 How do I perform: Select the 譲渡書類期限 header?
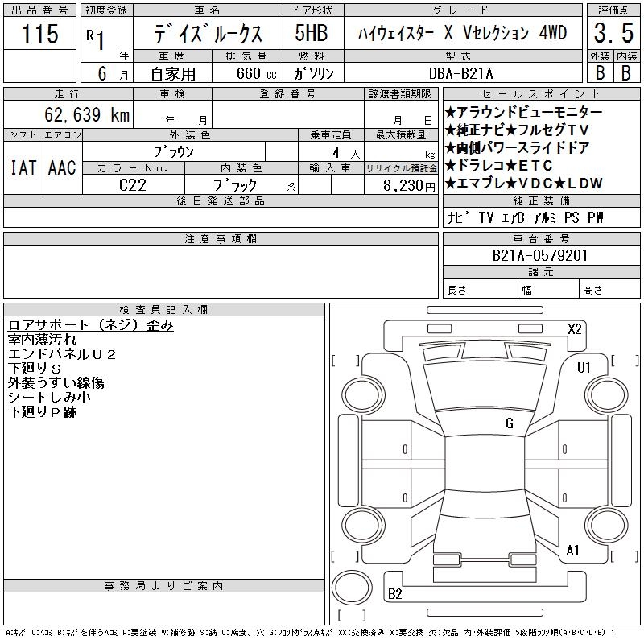pyautogui.click(x=400, y=93)
